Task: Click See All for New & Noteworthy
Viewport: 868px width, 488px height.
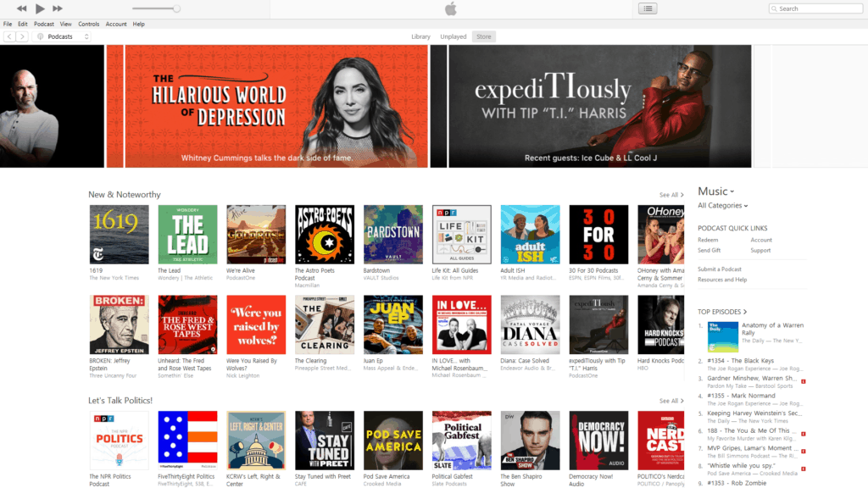Action: pyautogui.click(x=671, y=195)
